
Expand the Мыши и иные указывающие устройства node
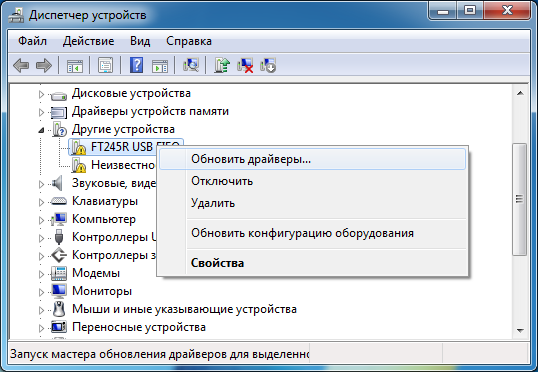tap(41, 310)
